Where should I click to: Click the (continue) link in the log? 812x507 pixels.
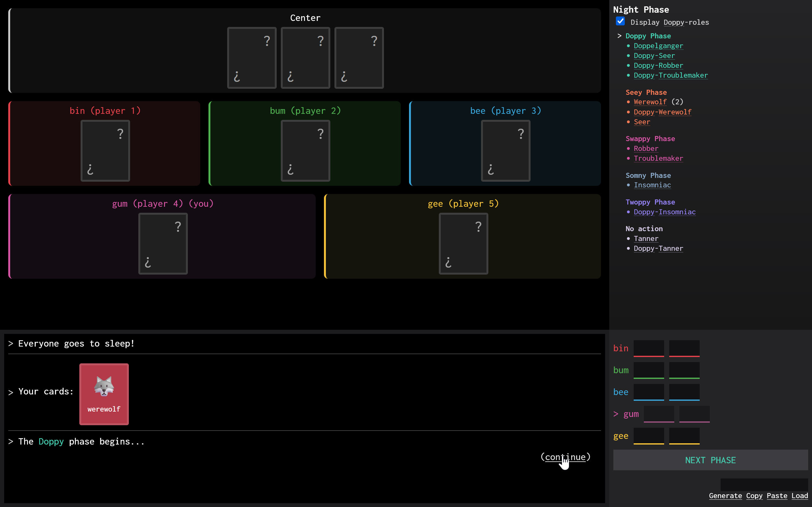click(565, 457)
